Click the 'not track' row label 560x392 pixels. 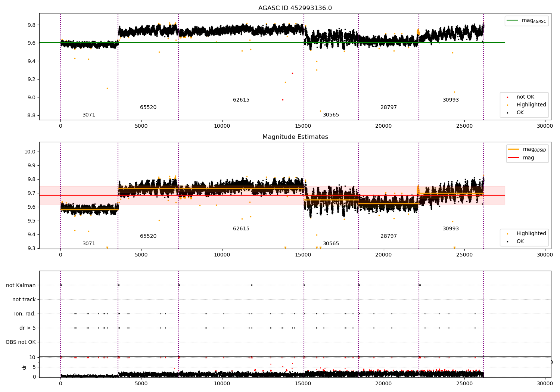[24, 300]
